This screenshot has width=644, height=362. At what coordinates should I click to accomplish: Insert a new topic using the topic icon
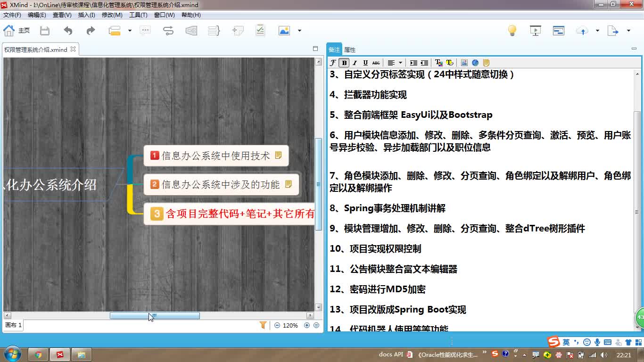(x=115, y=31)
